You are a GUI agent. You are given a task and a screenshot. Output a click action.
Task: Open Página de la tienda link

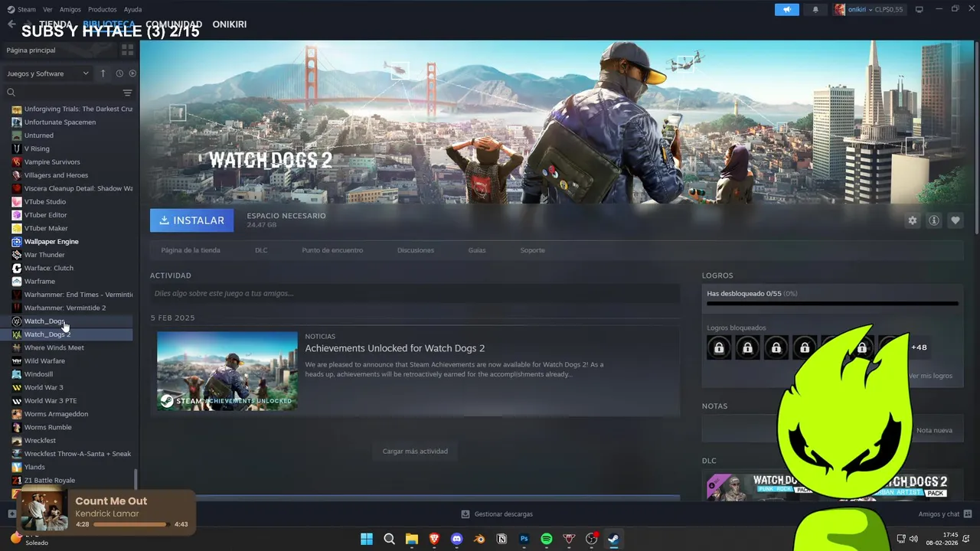click(x=191, y=250)
